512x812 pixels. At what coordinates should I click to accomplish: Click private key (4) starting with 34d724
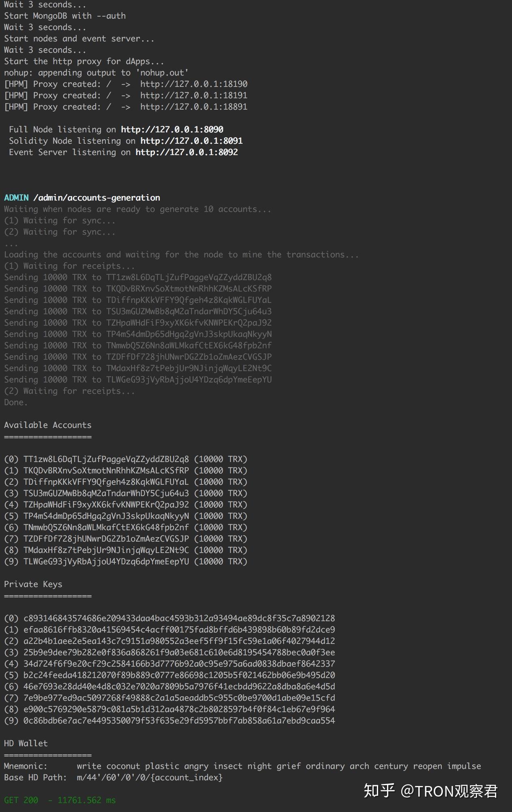pyautogui.click(x=179, y=664)
